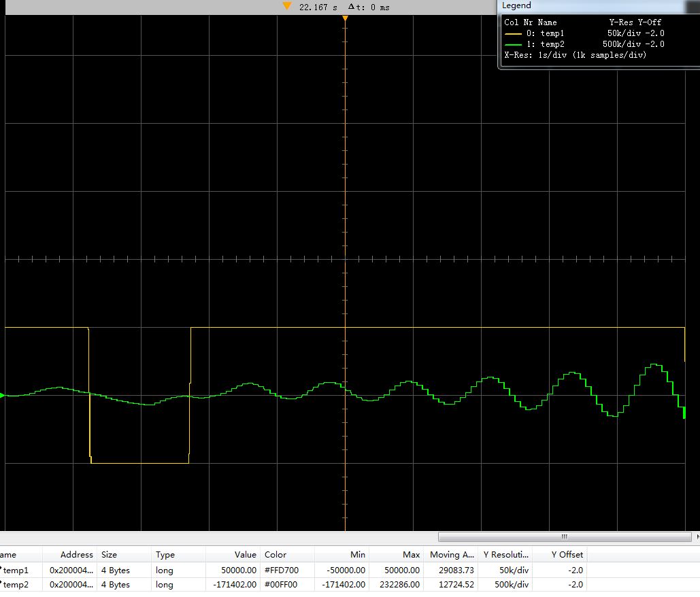Screen dimensions: 700x597
Task: Click the Address cell of temp1
Action: pyautogui.click(x=69, y=570)
